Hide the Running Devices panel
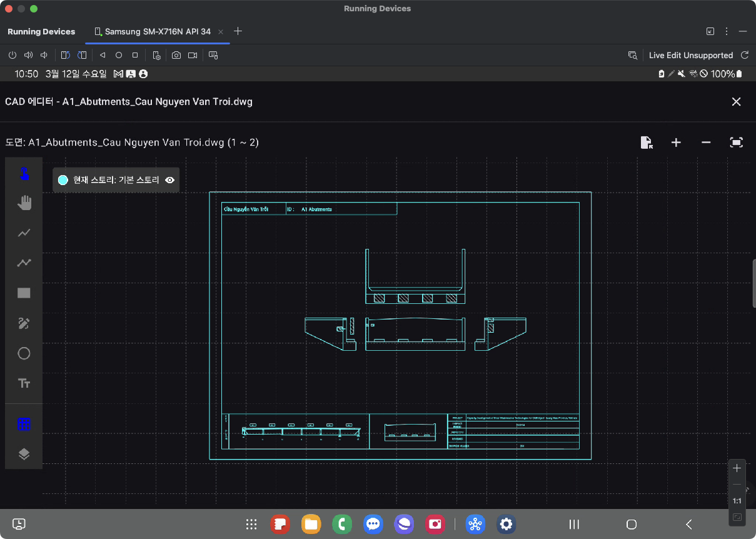756x539 pixels. [743, 31]
